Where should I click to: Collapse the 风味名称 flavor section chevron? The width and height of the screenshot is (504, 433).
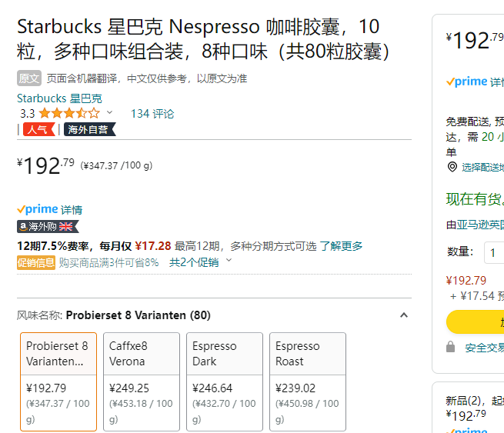(404, 315)
